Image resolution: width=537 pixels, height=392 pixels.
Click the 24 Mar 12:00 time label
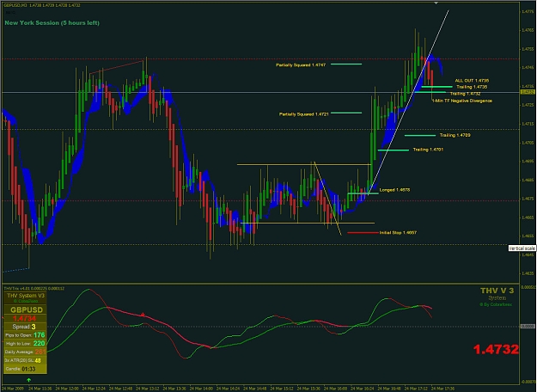click(x=67, y=389)
